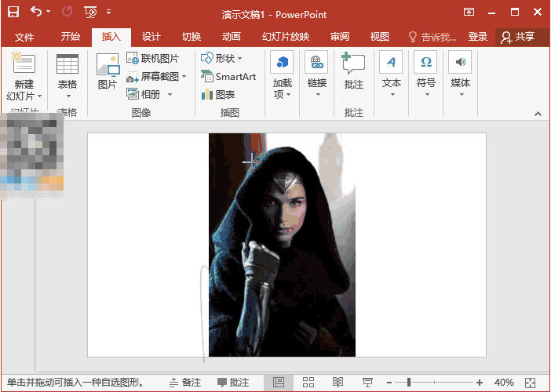This screenshot has height=392, width=551.
Task: Toggle the 备注 notes pane
Action: tap(184, 382)
